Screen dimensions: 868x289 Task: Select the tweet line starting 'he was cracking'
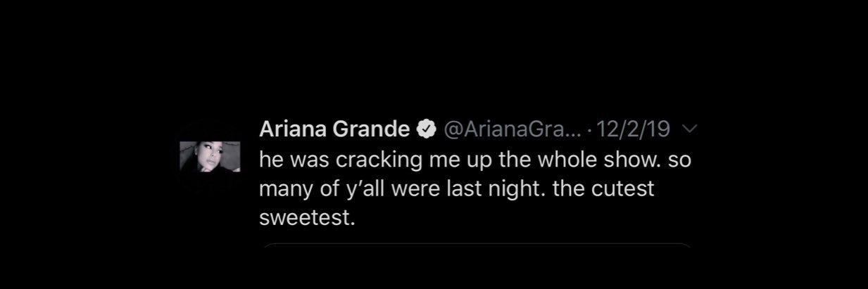click(x=475, y=160)
